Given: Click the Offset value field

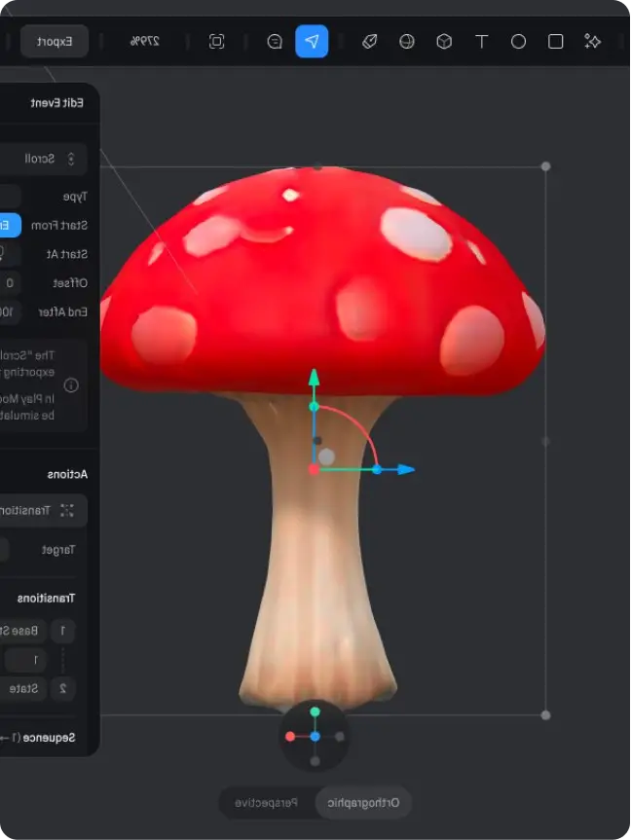Looking at the screenshot, I should (10, 283).
